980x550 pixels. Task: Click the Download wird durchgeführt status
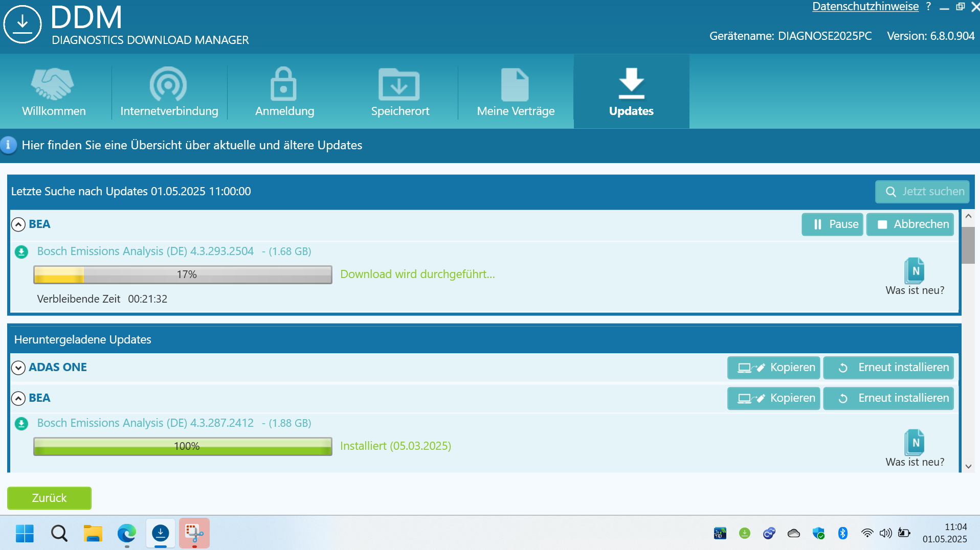click(x=417, y=274)
